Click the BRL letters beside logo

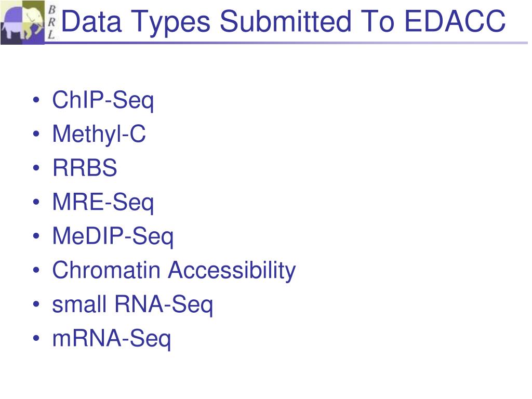tap(51, 22)
